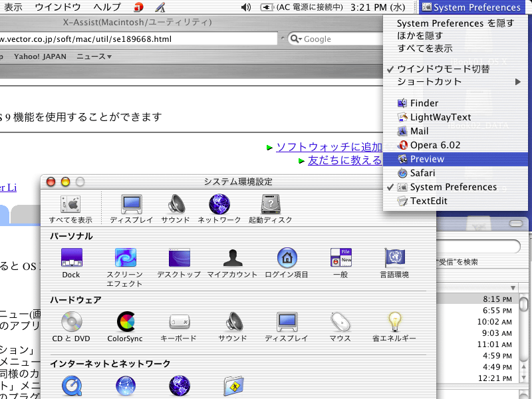
Task: Toggle ウインドウモード切替 menu option
Action: pyautogui.click(x=456, y=69)
